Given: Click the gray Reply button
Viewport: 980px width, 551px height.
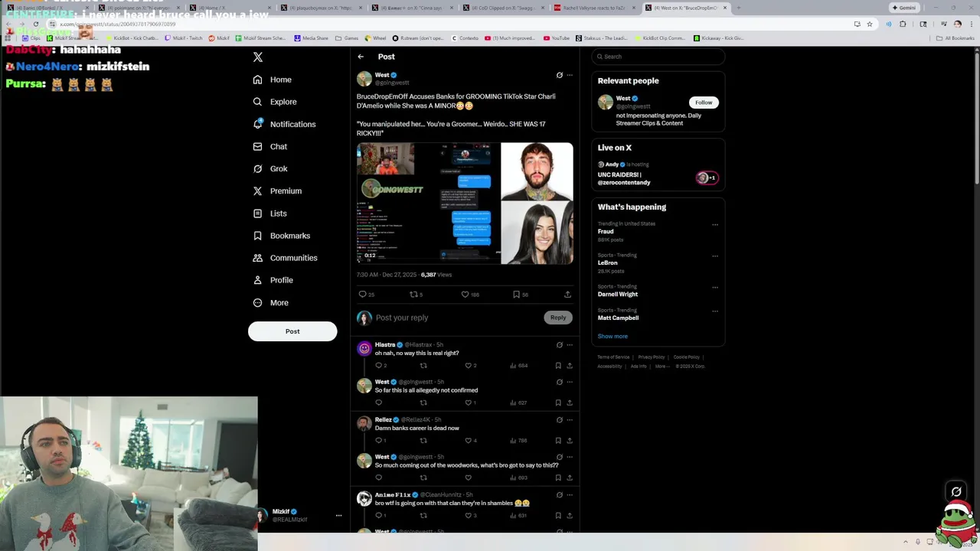Looking at the screenshot, I should click(x=558, y=318).
